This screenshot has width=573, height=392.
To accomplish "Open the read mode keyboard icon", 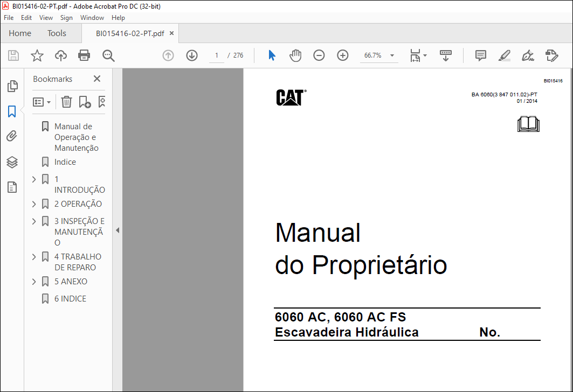I will (x=445, y=55).
